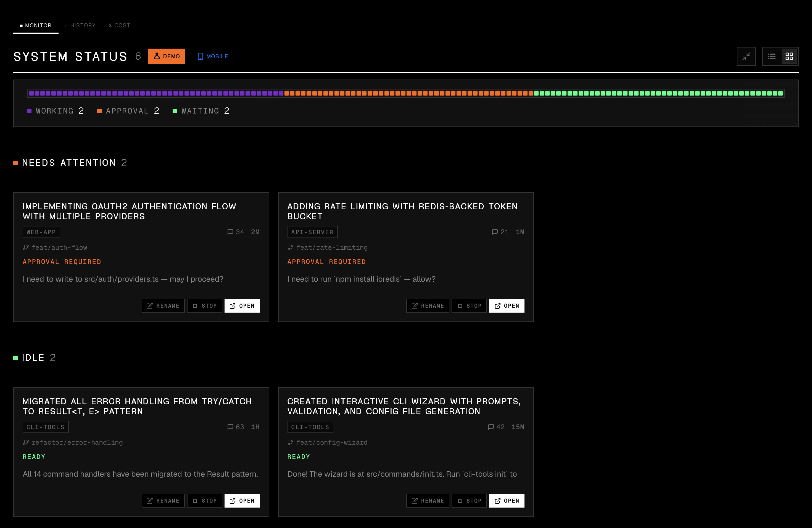Rename the error handling migration session
Image resolution: width=812 pixels, height=528 pixels.
coord(163,501)
